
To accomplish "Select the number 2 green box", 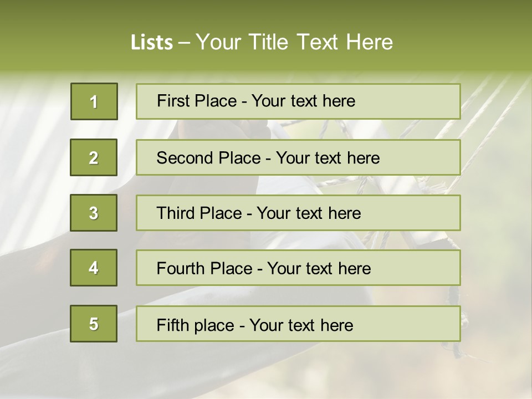I will click(94, 157).
